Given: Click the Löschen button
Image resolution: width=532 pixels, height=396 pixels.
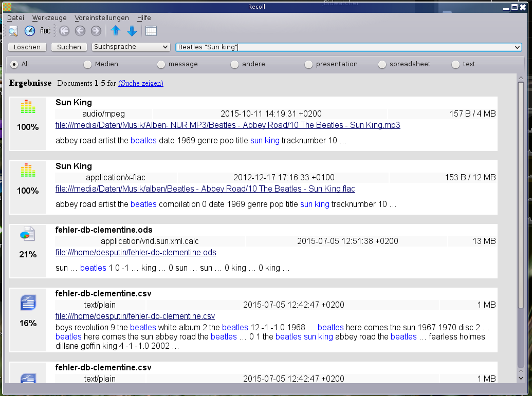Looking at the screenshot, I should coord(27,47).
